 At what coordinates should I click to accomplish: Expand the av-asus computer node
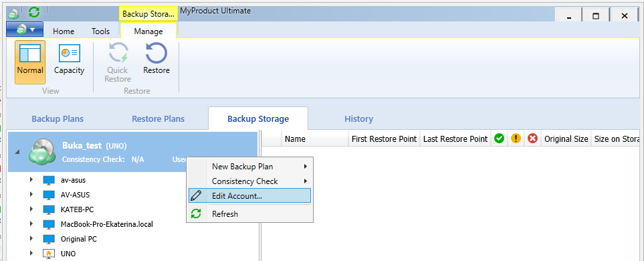coord(31,179)
